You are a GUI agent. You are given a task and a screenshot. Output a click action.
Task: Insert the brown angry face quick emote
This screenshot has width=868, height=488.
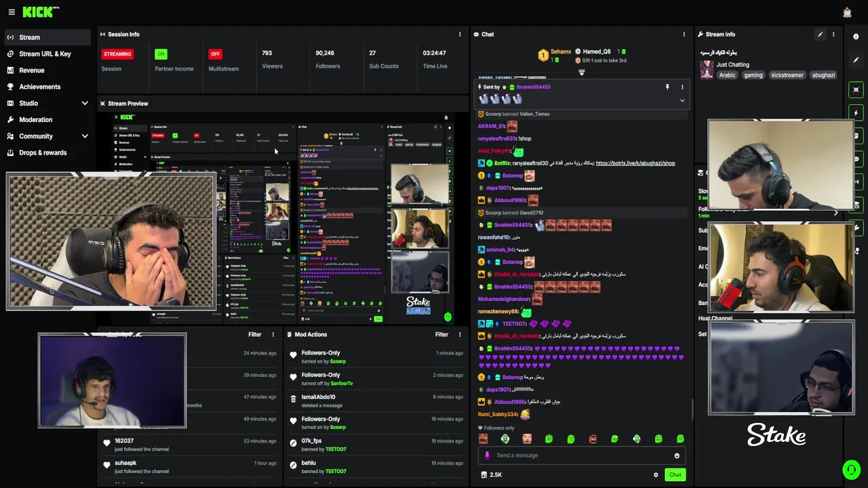coord(593,439)
